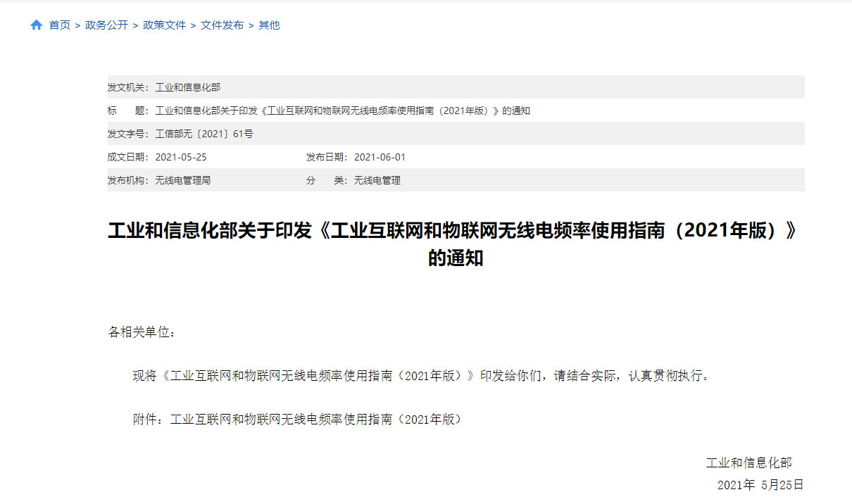Click publishing organization 无线电管理局

click(182, 180)
